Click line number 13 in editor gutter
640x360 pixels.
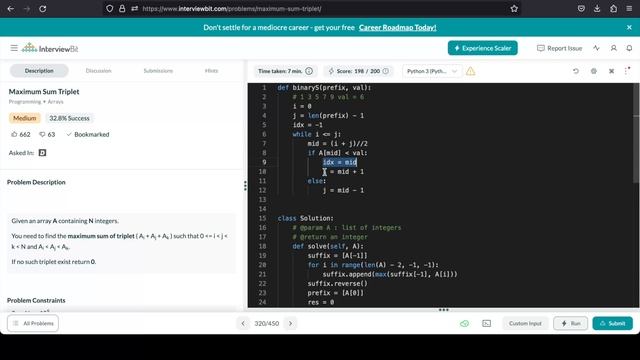coord(262,200)
